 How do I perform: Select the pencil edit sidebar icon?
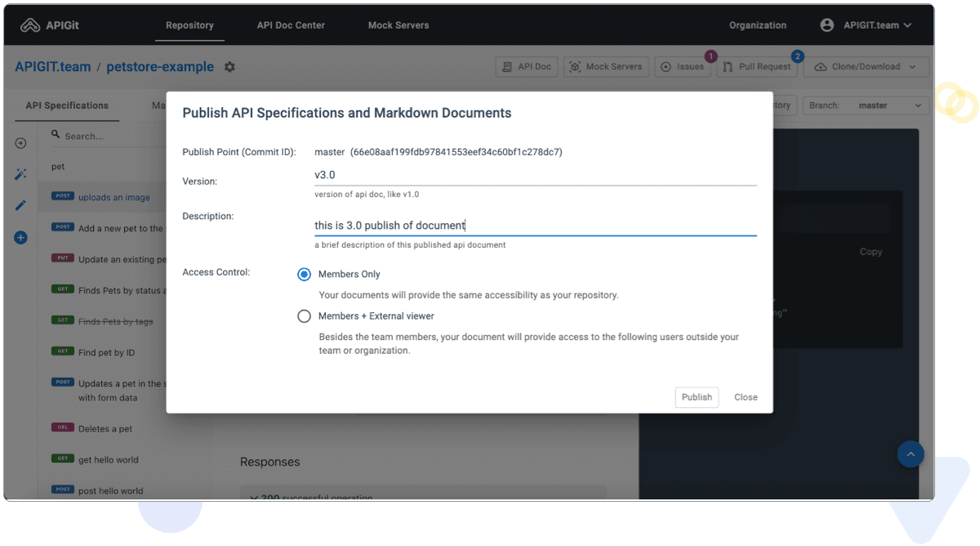pyautogui.click(x=21, y=205)
